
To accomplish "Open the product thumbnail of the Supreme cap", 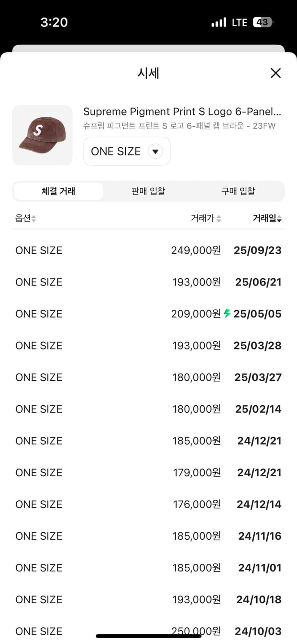I will 42,135.
